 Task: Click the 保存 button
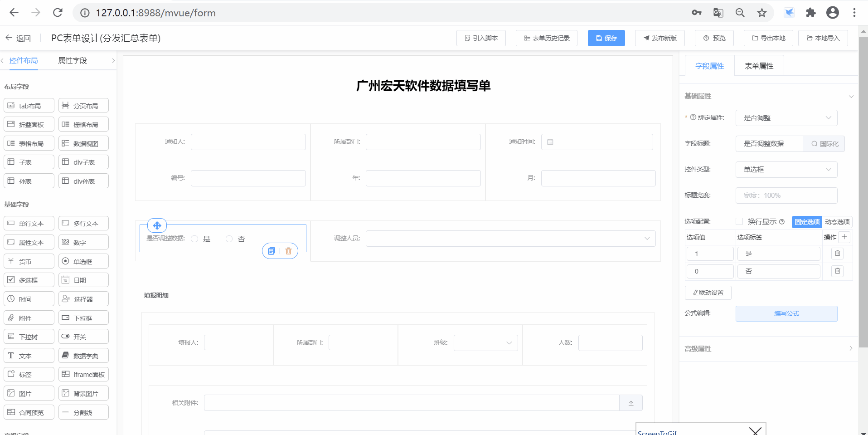[606, 38]
